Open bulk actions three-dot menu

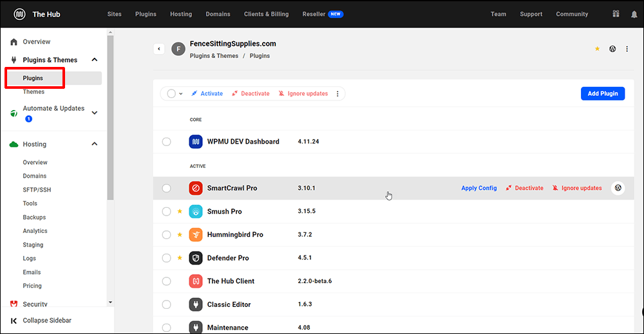[337, 93]
